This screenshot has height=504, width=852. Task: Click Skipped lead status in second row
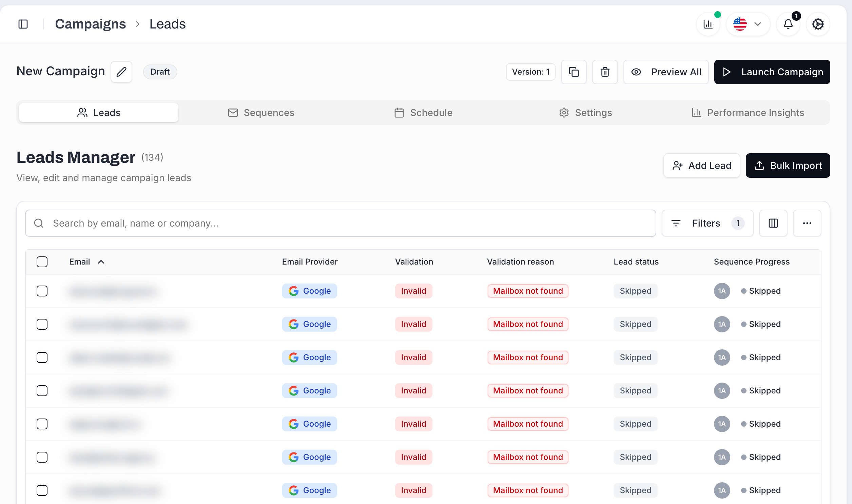pyautogui.click(x=635, y=324)
